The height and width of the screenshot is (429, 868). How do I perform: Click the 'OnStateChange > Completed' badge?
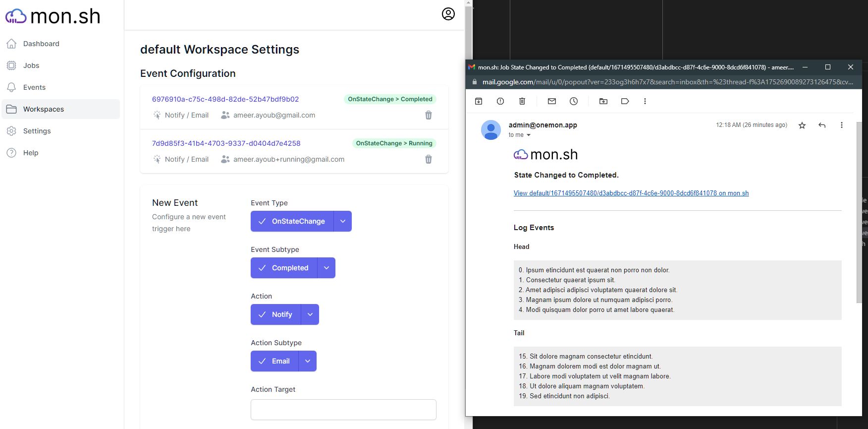[390, 99]
